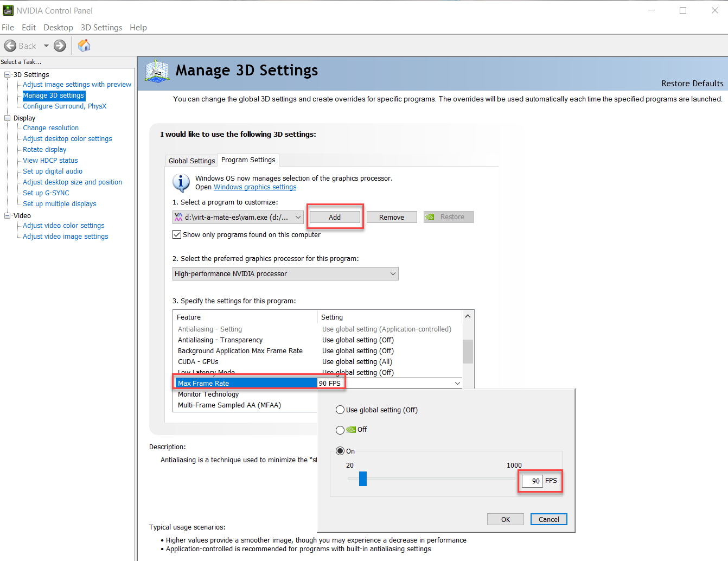728x561 pixels.
Task: Click Restore Defaults link
Action: tap(692, 84)
